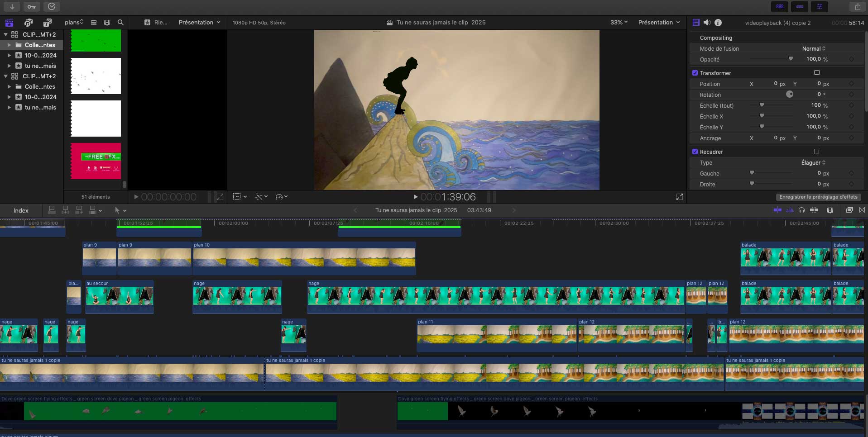Screen dimensions: 868x437
Task: Click the Share export icon
Action: (x=858, y=7)
